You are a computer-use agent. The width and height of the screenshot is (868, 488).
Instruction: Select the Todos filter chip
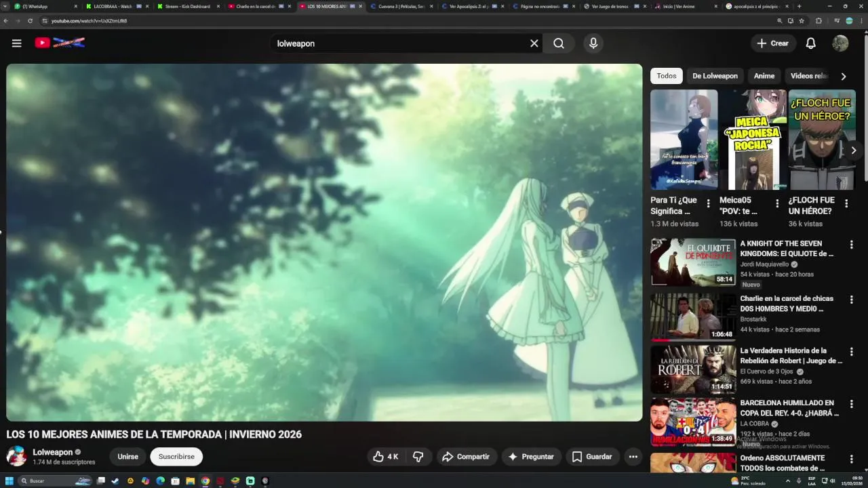[667, 76]
